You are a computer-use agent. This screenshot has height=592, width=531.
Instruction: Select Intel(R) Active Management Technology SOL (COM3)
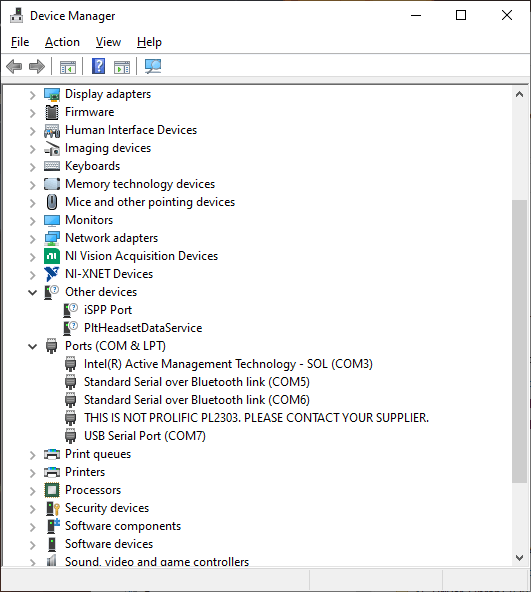point(228,364)
